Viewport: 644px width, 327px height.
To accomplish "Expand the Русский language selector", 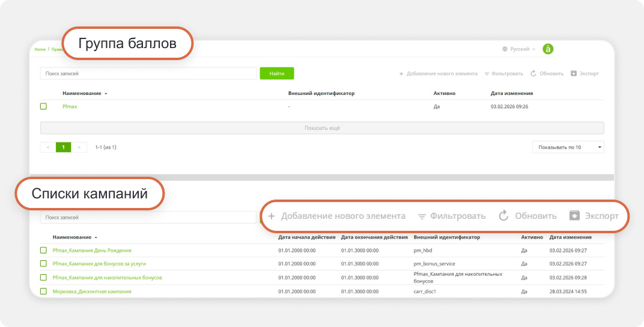I will pyautogui.click(x=520, y=49).
